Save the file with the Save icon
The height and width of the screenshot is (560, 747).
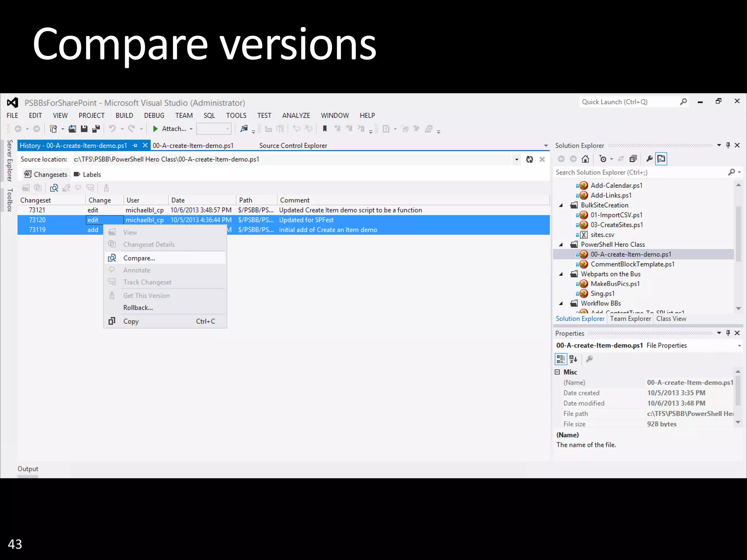tap(84, 129)
